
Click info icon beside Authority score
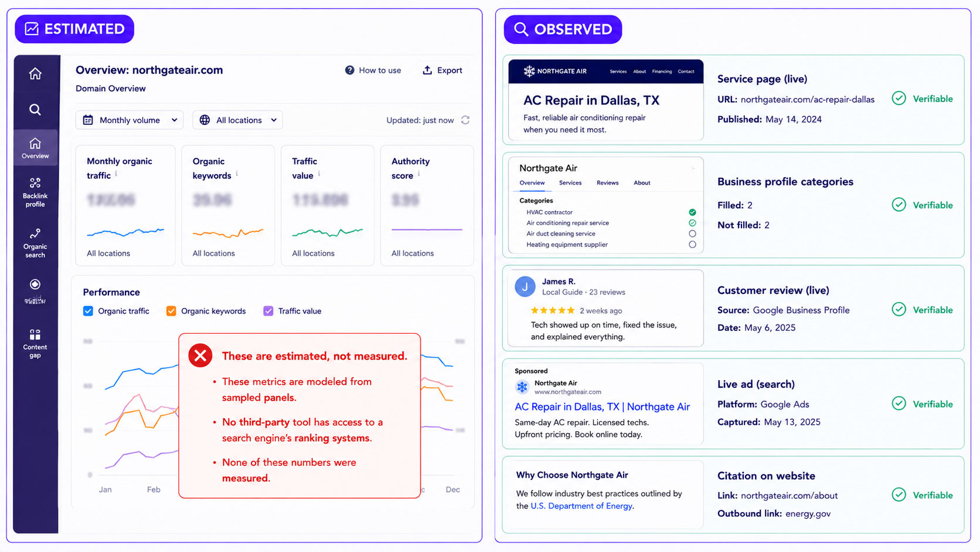(418, 174)
